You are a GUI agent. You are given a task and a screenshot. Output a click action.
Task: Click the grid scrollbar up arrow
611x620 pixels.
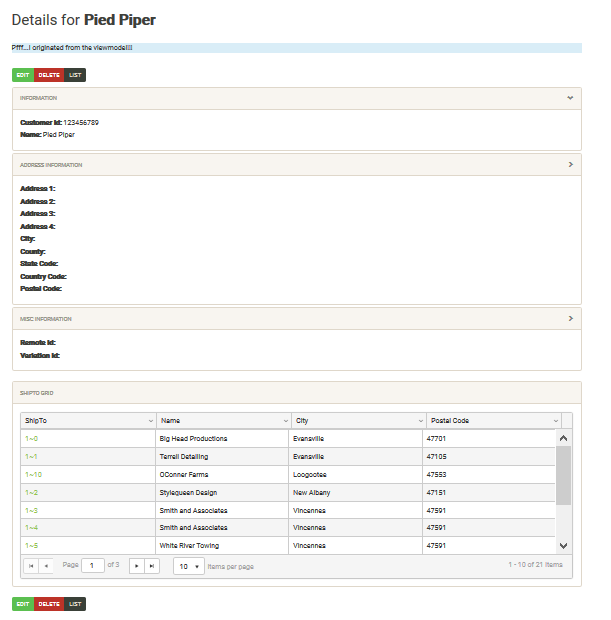click(564, 438)
